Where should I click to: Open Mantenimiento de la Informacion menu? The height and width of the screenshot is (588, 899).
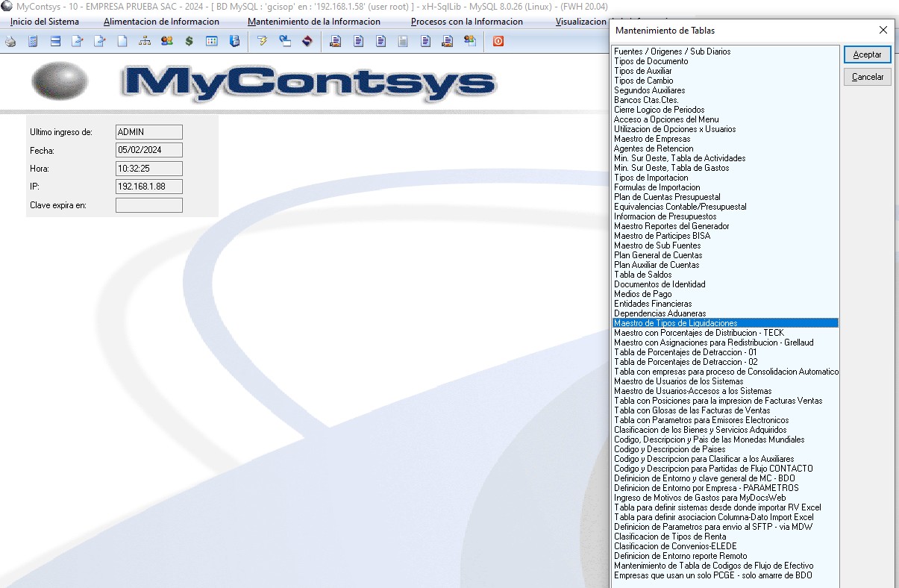click(313, 22)
